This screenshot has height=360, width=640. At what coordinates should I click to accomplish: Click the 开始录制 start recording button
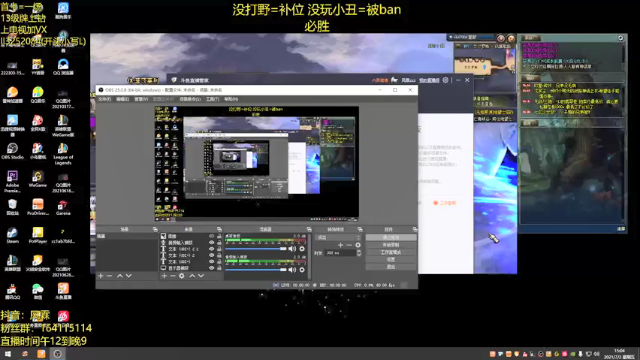tap(391, 245)
